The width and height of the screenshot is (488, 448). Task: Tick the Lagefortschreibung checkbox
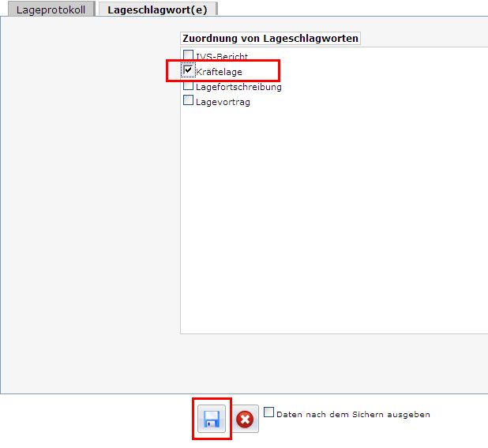click(188, 85)
